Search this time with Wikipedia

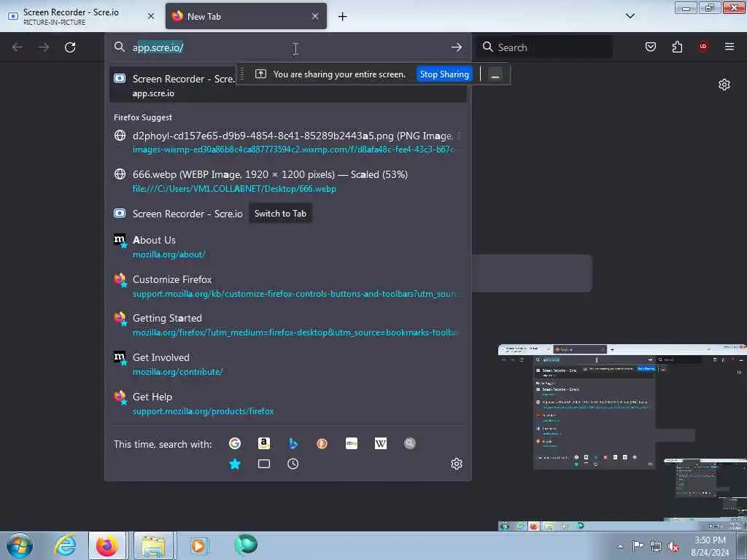pos(381,443)
